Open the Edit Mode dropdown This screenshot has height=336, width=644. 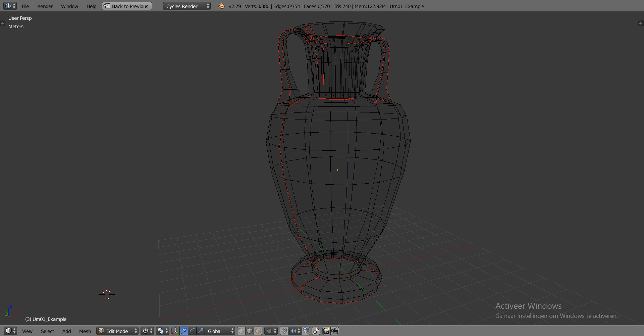[x=117, y=331]
